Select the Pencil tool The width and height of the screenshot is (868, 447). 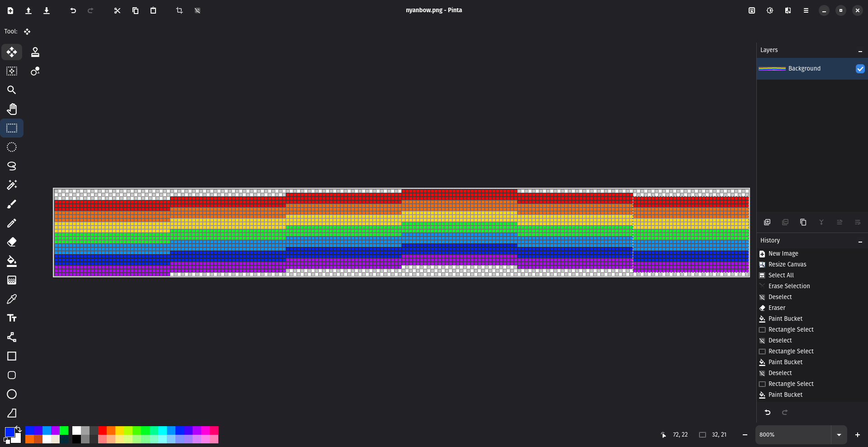[x=12, y=223]
